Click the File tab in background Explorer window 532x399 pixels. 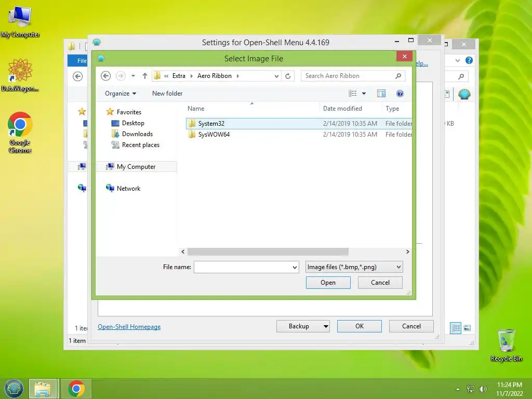point(78,61)
